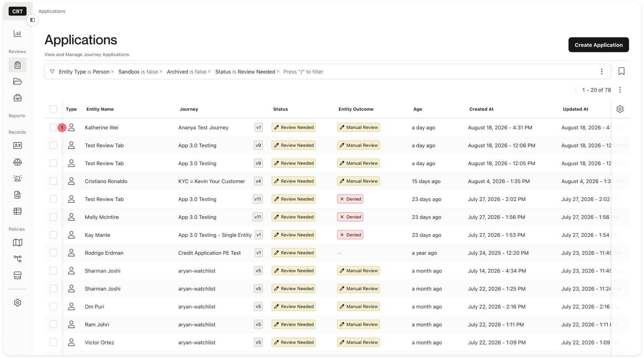The image size is (644, 359).
Task: Check the box for Molly McIntire row
Action: (x=53, y=217)
